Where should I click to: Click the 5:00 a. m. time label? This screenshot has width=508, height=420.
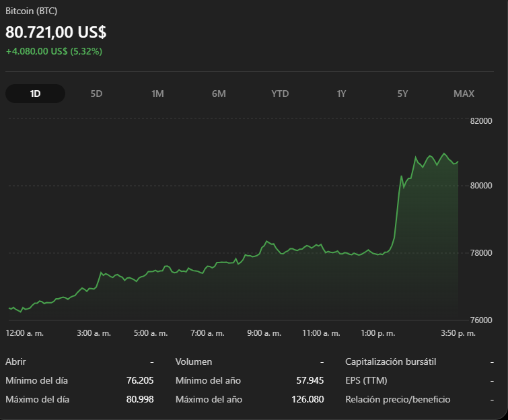[151, 333]
